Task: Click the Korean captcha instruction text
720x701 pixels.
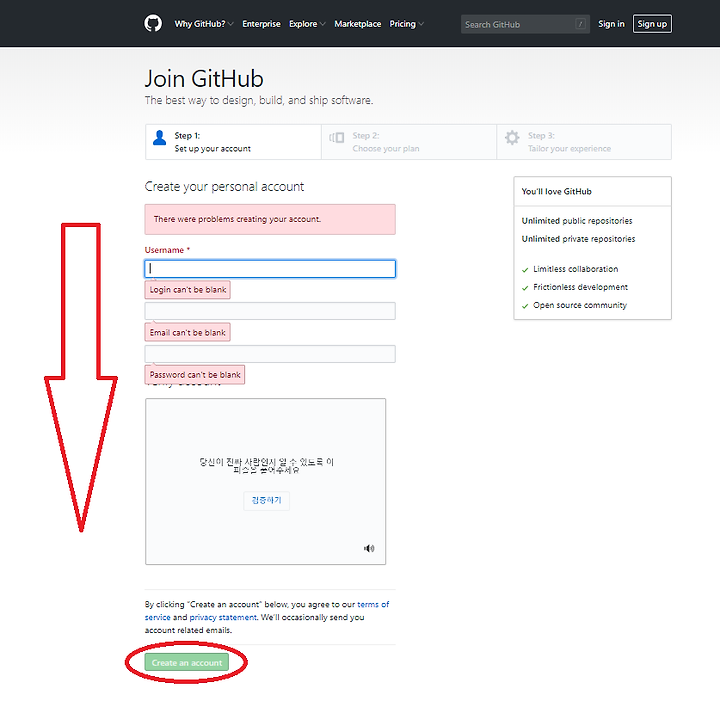Action: coord(266,465)
